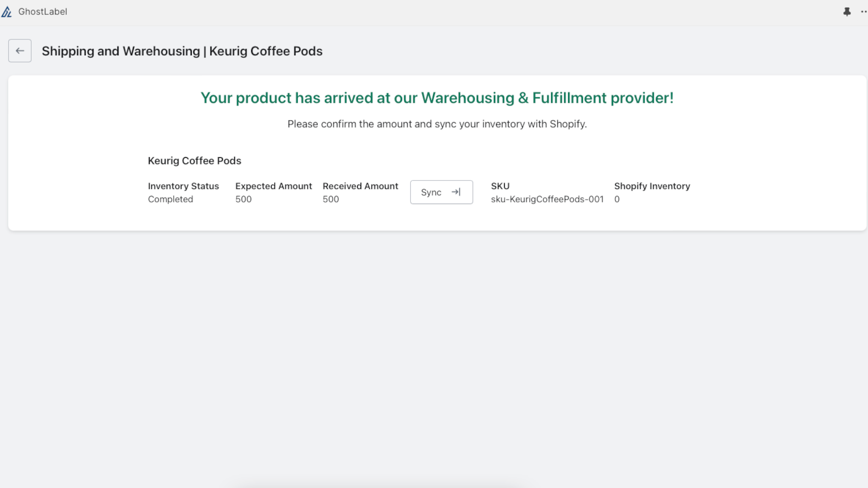Click the Shopify Inventory label

click(x=652, y=186)
